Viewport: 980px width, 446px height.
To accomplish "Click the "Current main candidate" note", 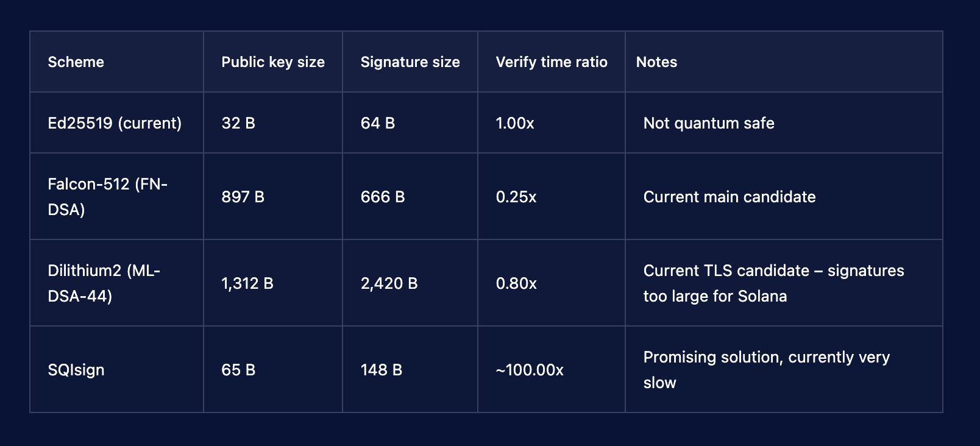I will pos(729,197).
